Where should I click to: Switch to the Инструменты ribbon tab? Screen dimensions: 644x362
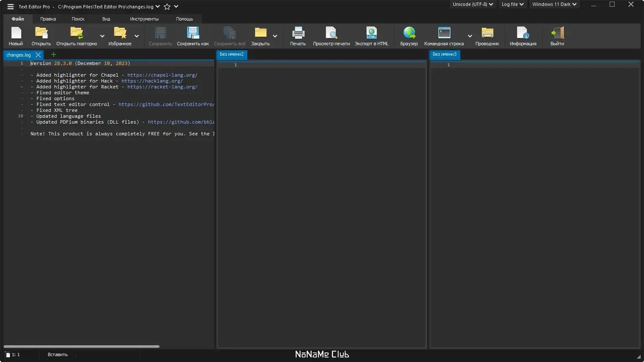144,19
